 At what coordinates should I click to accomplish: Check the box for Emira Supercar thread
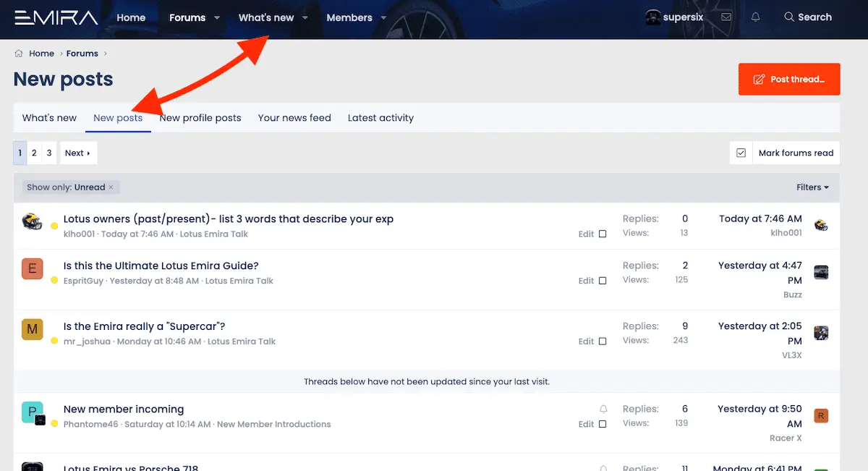coord(603,342)
